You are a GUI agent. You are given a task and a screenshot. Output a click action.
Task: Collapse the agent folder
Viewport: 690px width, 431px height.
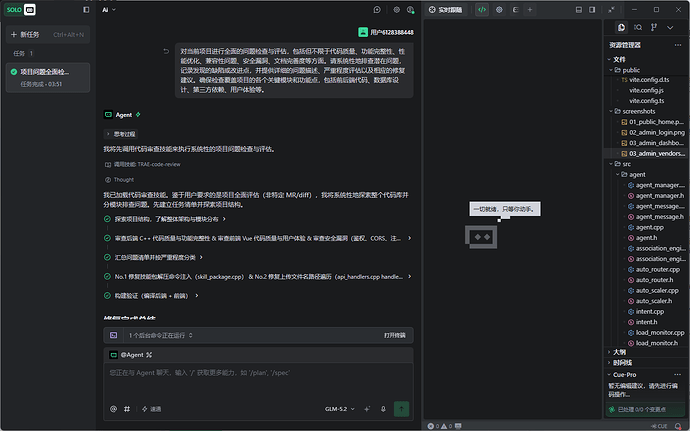617,175
